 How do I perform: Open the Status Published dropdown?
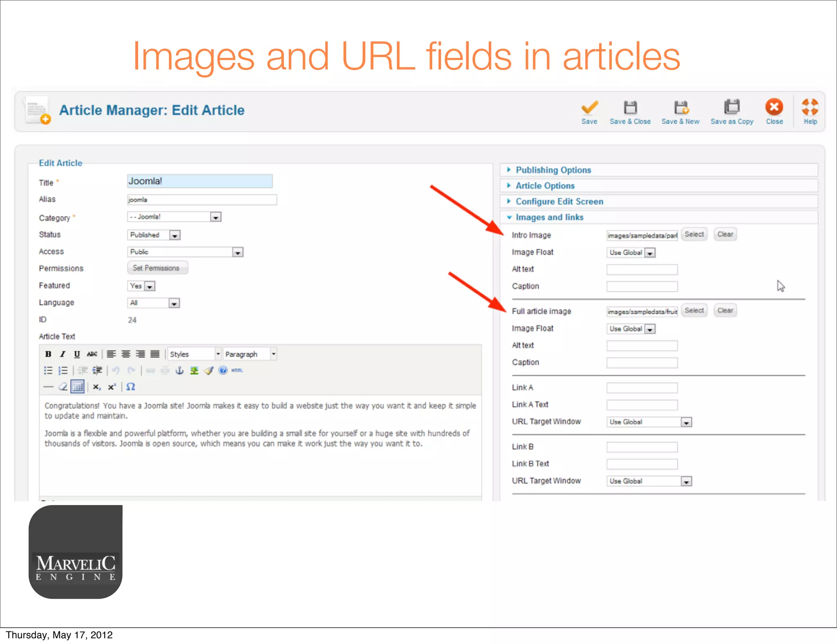154,235
